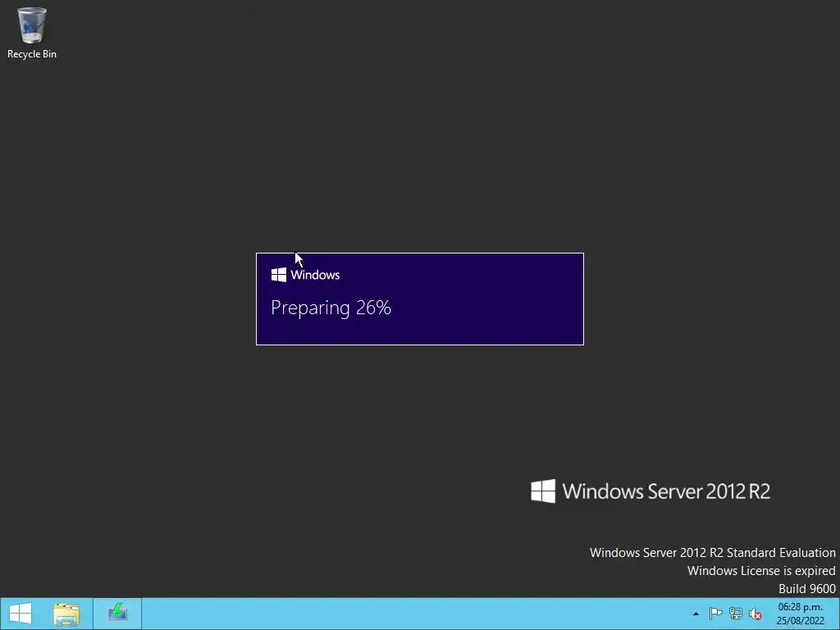Click the Windows logo in the dialog

[x=279, y=275]
